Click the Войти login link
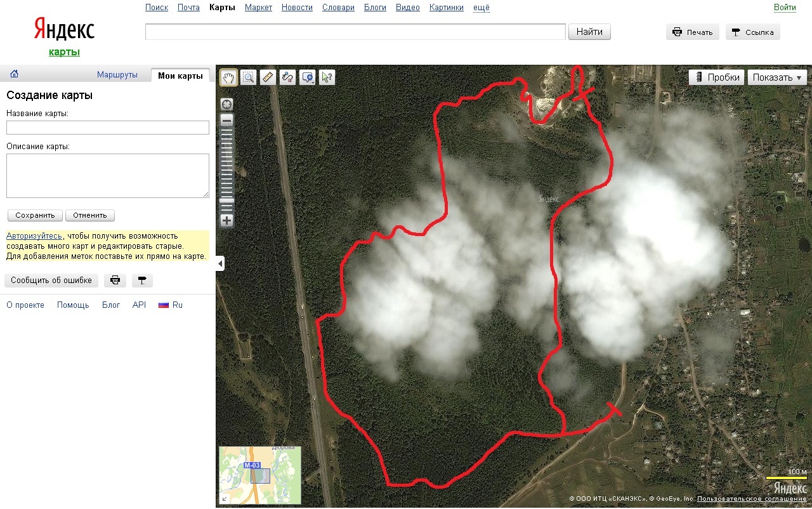Viewport: 812px width, 509px height. pyautogui.click(x=785, y=8)
